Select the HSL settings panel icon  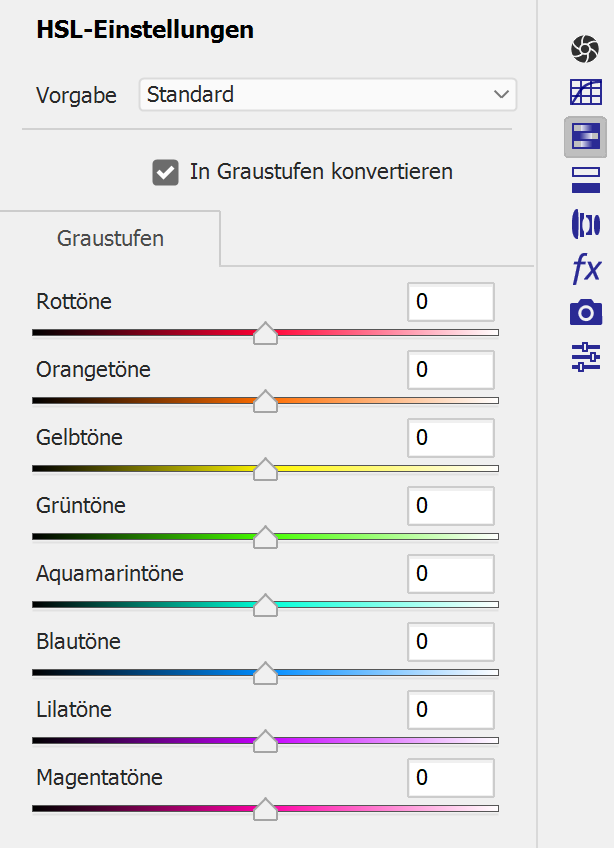tap(585, 137)
